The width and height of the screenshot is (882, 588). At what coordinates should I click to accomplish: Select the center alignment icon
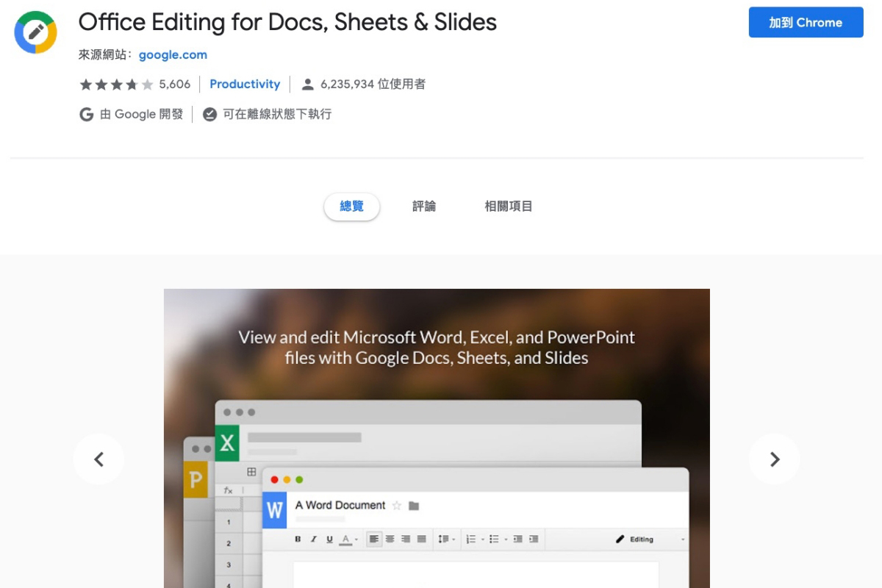[390, 539]
